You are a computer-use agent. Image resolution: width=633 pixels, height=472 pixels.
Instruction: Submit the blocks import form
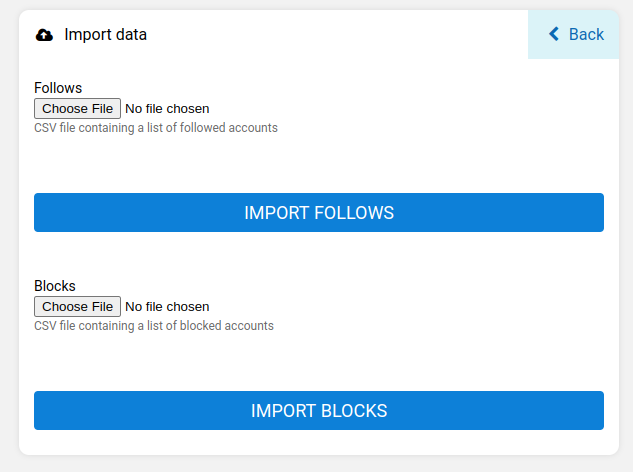(x=319, y=411)
